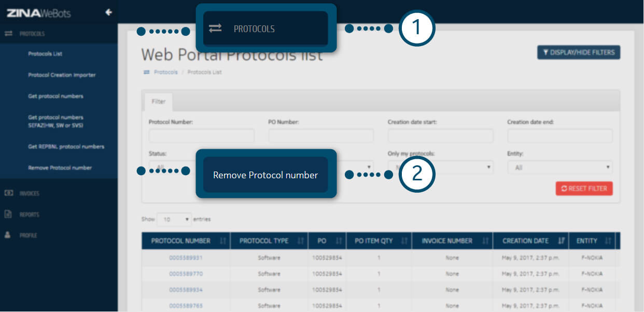
Task: Click the Protocols breadcrumb link
Action: (165, 72)
